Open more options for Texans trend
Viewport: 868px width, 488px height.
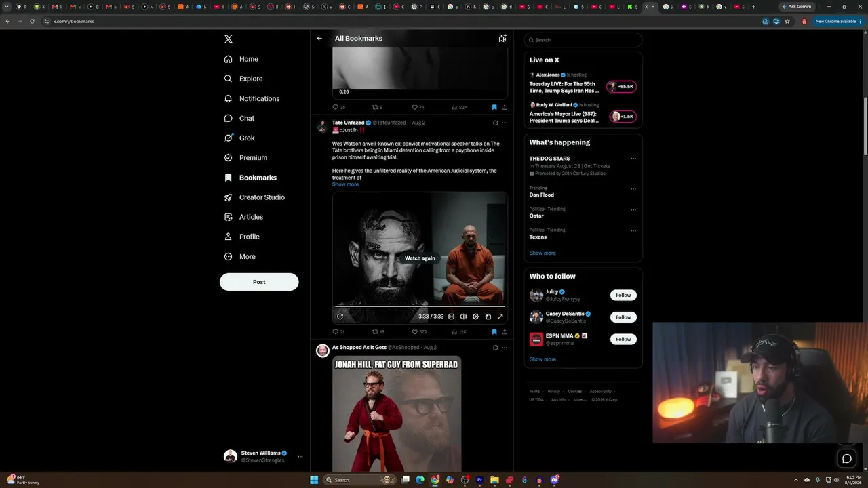(633, 231)
